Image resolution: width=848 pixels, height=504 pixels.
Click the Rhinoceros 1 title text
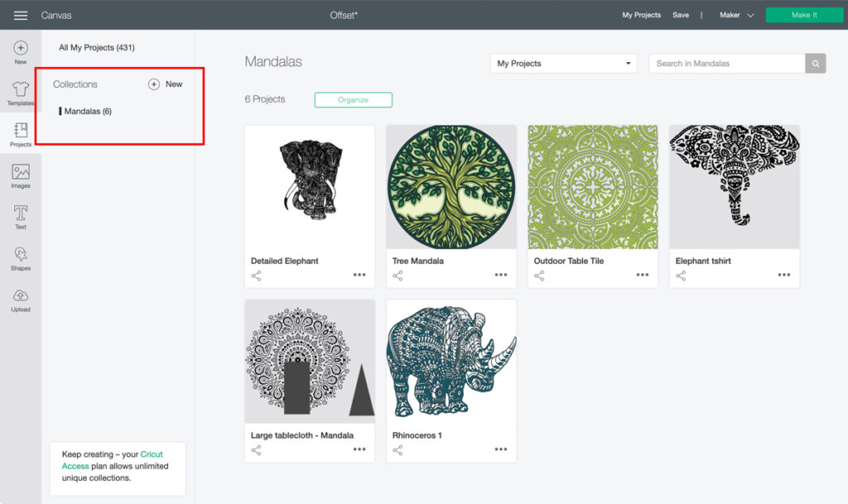point(417,435)
